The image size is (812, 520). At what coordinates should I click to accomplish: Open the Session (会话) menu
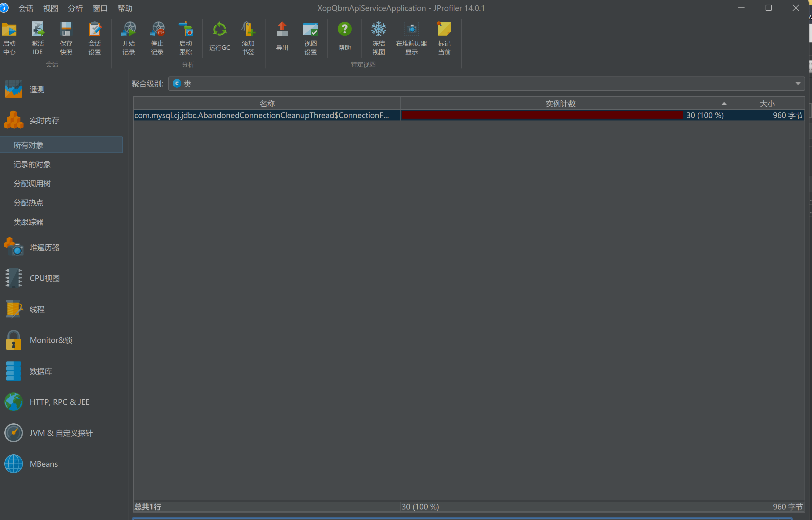pos(26,8)
